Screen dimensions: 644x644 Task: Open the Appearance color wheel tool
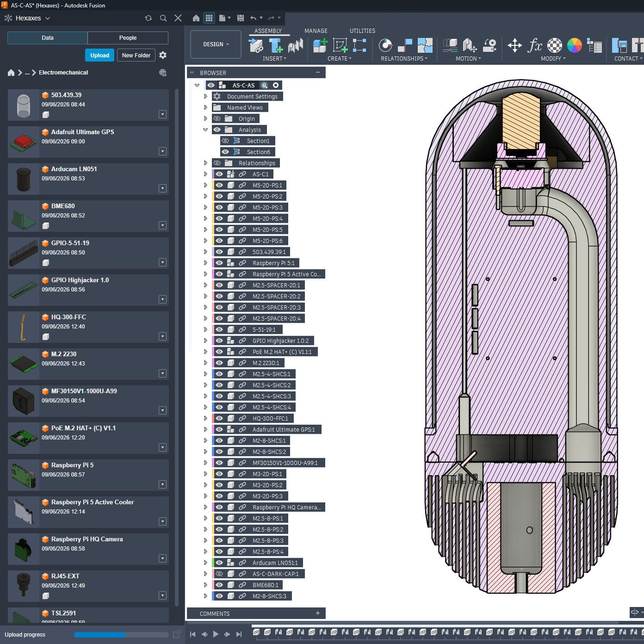(575, 45)
